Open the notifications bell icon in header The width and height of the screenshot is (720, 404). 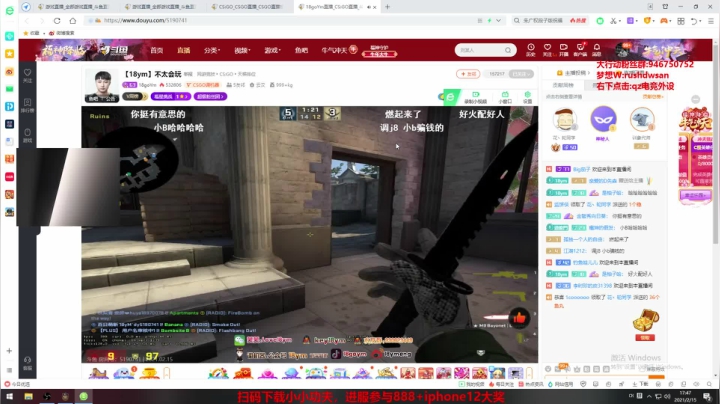click(x=596, y=50)
